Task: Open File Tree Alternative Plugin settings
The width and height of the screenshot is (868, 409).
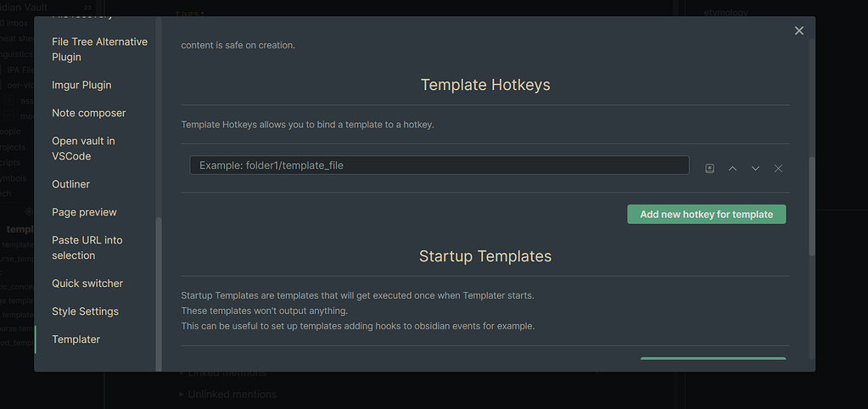Action: pyautogui.click(x=99, y=49)
